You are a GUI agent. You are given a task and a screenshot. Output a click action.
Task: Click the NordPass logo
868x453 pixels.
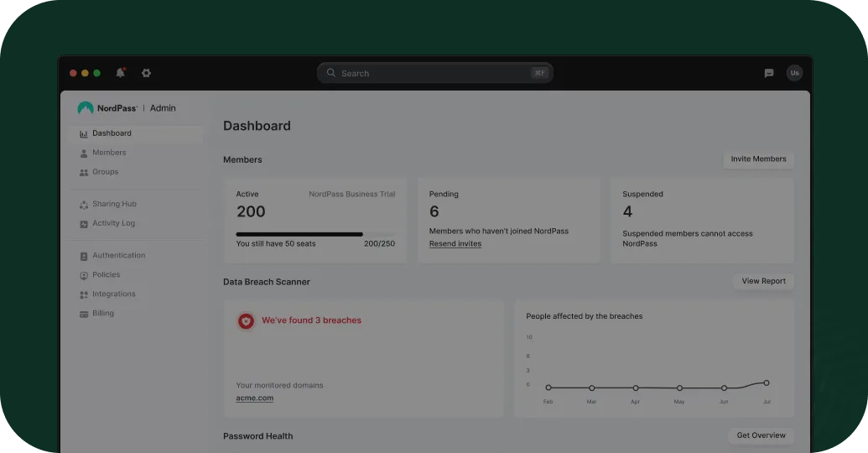(107, 108)
